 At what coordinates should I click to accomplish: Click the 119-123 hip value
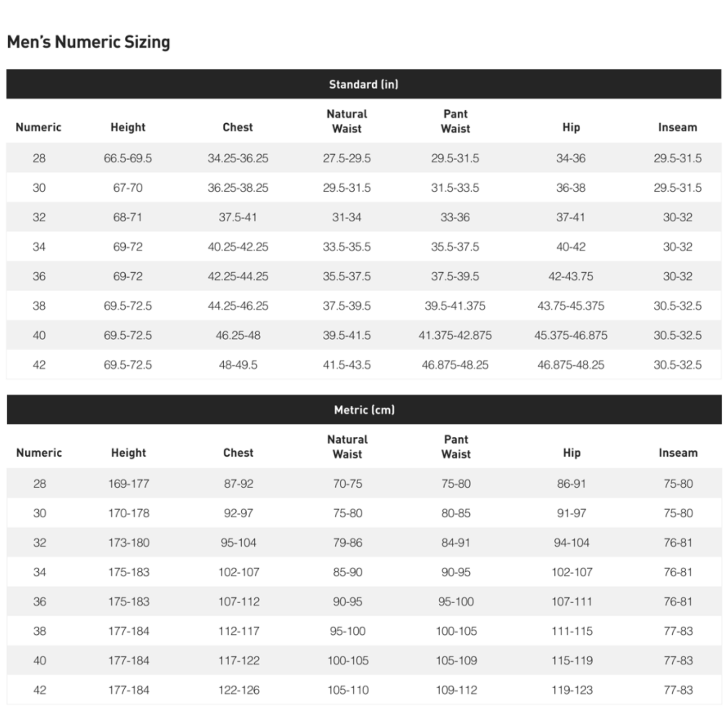coord(572,690)
